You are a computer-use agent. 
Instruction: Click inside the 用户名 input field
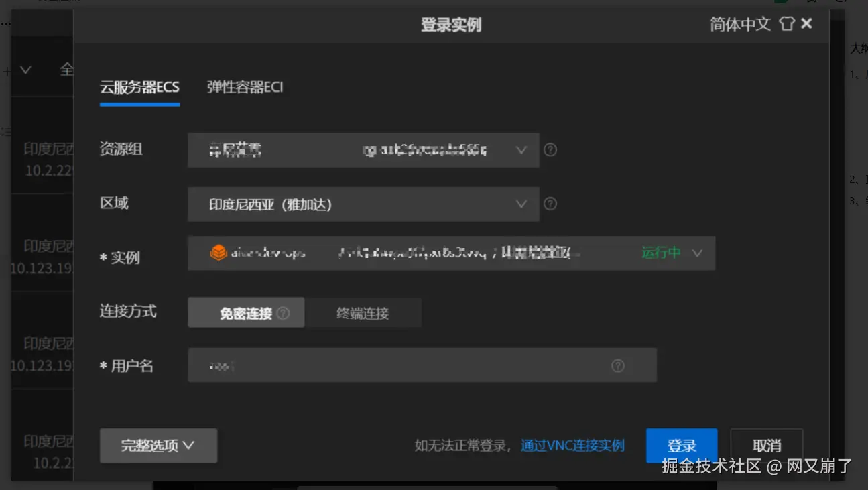tap(402, 365)
